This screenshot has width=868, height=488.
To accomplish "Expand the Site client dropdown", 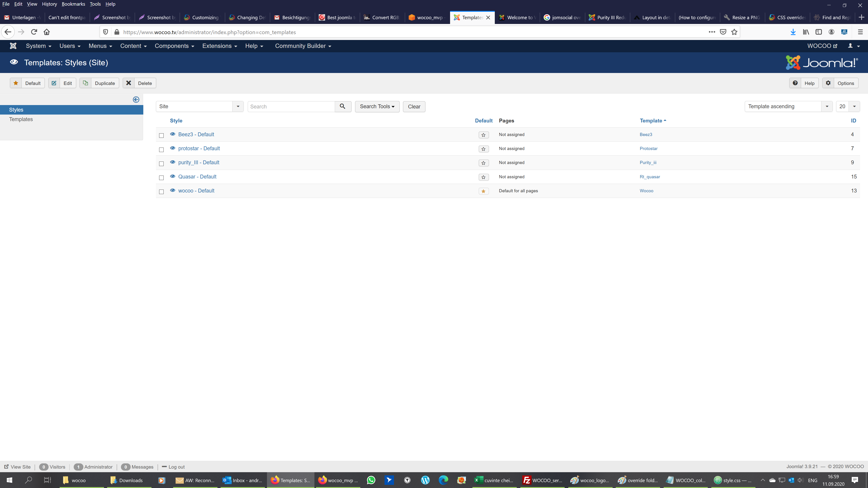I will pos(199,106).
